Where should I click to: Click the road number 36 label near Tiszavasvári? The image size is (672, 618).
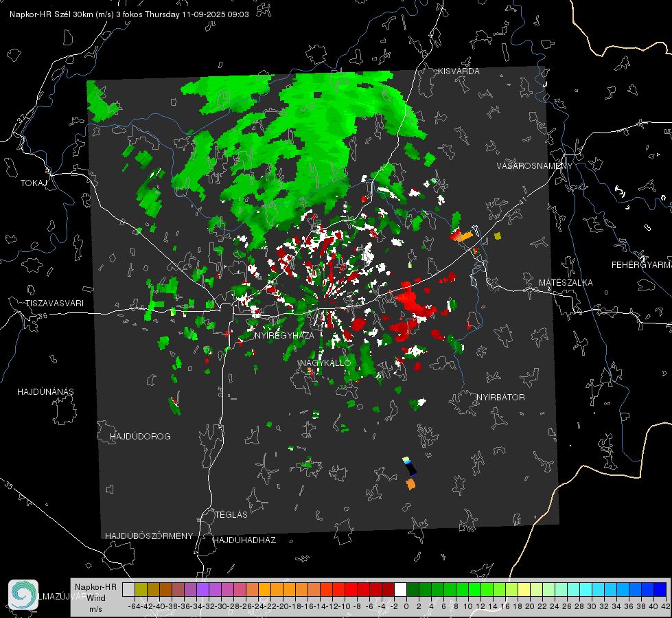pyautogui.click(x=43, y=316)
